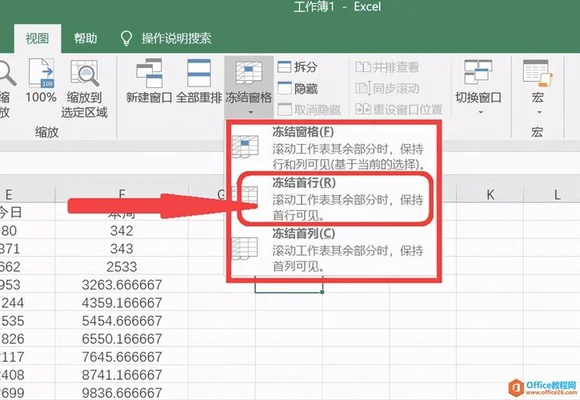Click the greyed 取消隐藏 button
The width and height of the screenshot is (580, 400).
(309, 110)
